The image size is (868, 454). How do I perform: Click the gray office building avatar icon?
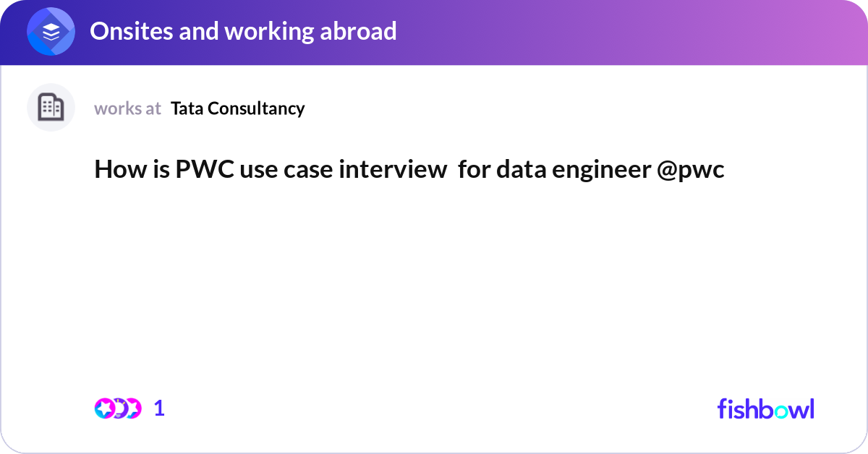[51, 108]
